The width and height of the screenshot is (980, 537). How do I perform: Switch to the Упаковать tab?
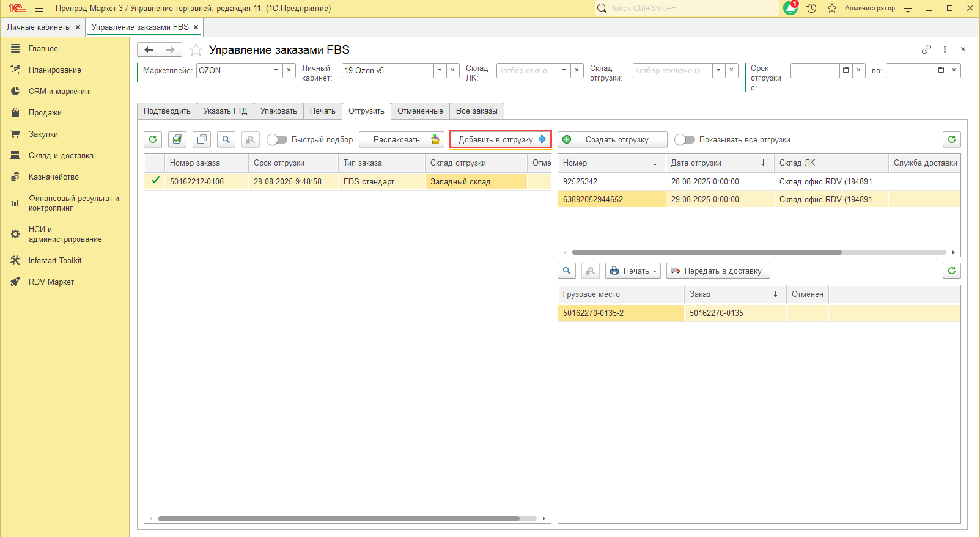click(278, 111)
